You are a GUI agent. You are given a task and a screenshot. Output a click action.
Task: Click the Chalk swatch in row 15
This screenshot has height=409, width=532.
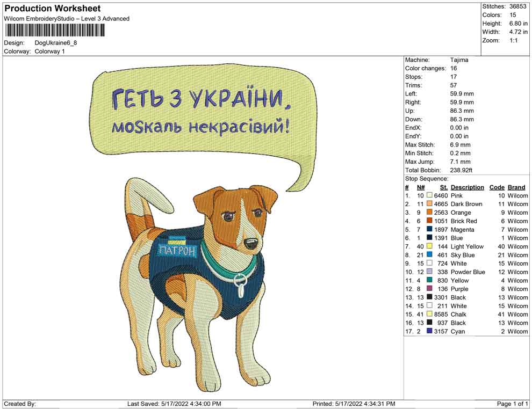point(429,314)
